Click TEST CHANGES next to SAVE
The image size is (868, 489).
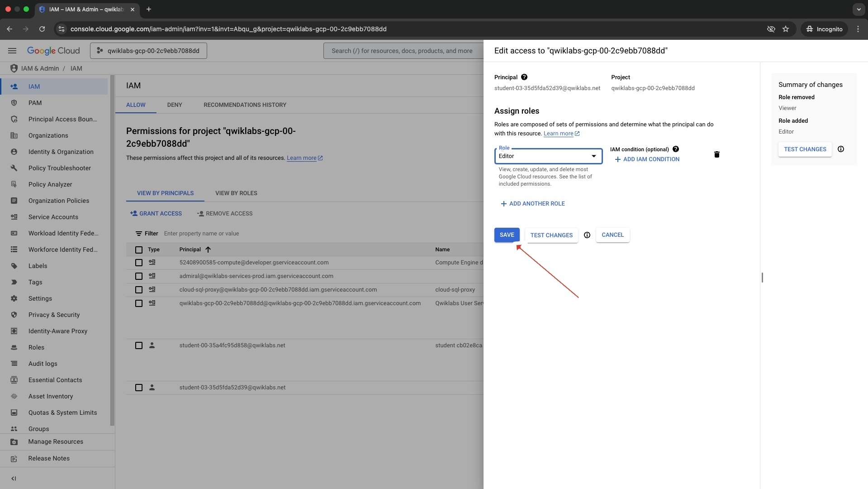(x=551, y=235)
